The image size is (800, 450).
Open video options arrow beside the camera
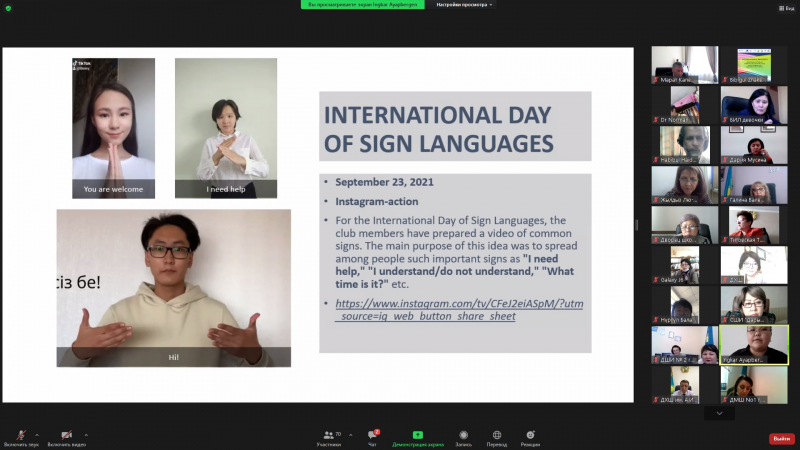[86, 434]
